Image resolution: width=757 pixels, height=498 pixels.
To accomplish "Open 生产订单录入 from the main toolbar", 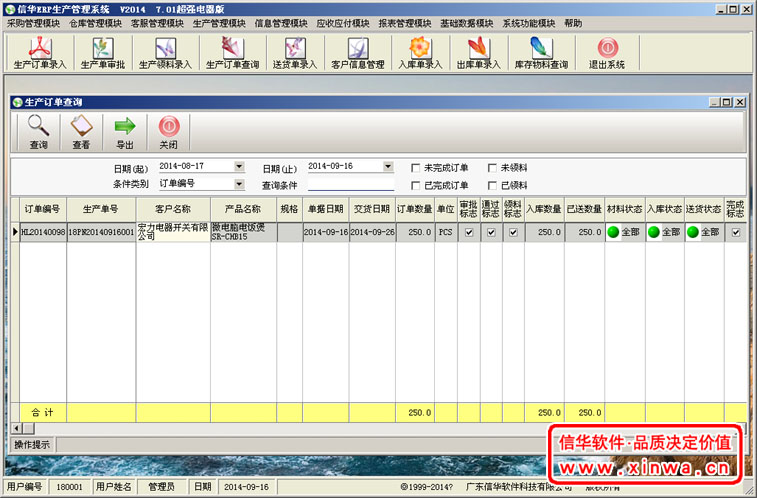I will [x=40, y=53].
